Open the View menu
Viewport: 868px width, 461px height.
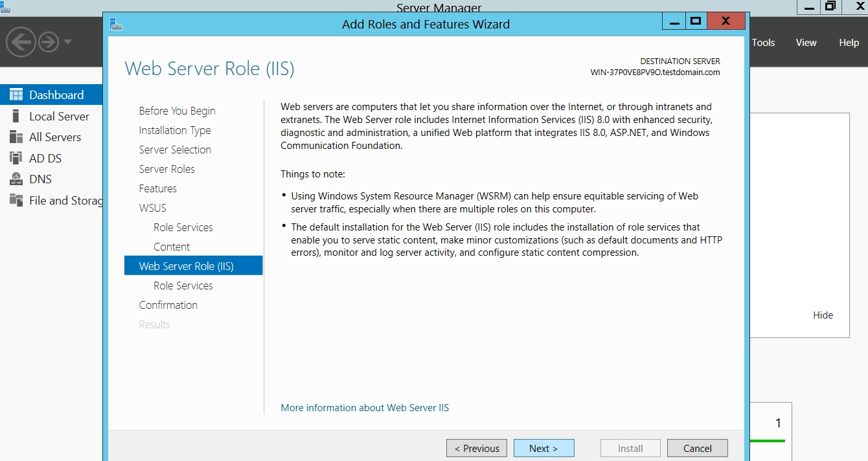point(806,43)
